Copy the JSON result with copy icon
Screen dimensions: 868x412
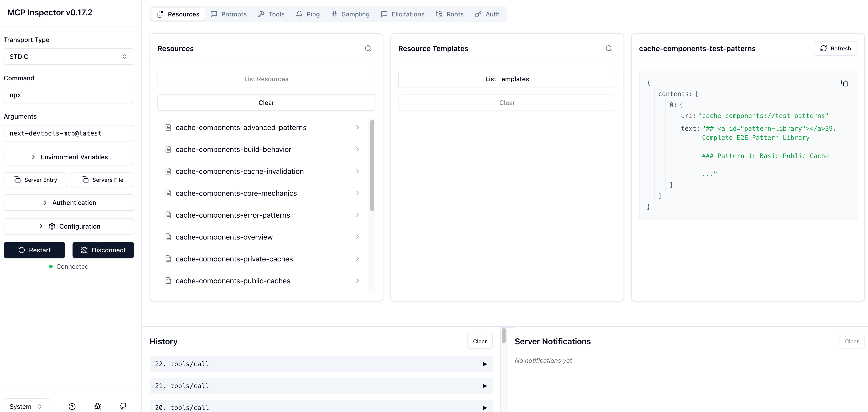(x=845, y=83)
